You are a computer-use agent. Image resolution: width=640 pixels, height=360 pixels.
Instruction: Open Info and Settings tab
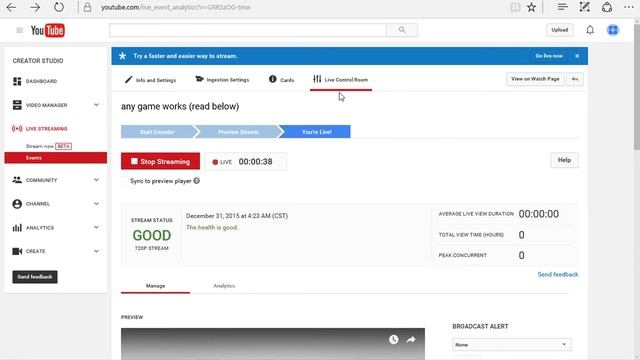[x=151, y=80]
